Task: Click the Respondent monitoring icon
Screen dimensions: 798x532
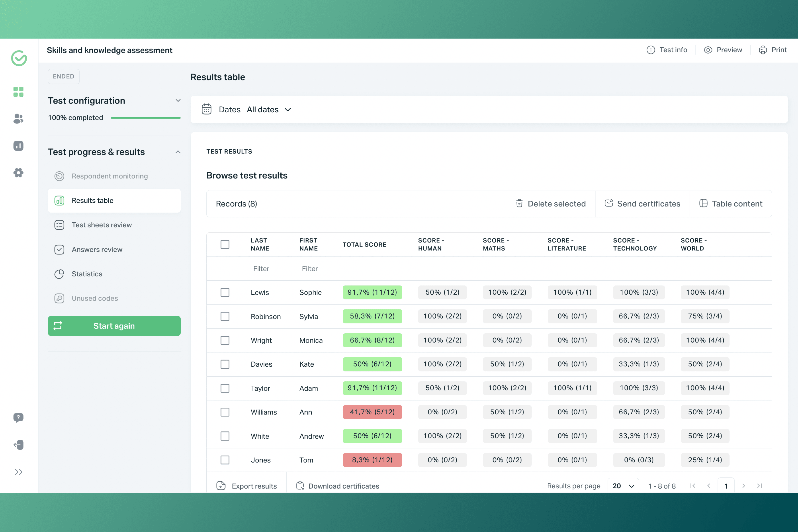Action: tap(59, 176)
